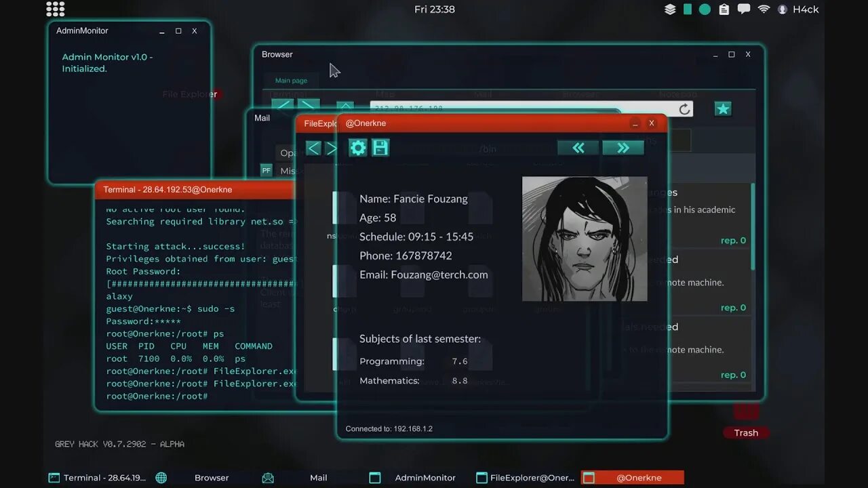Switch to Browser via taskbar label

pos(212,478)
